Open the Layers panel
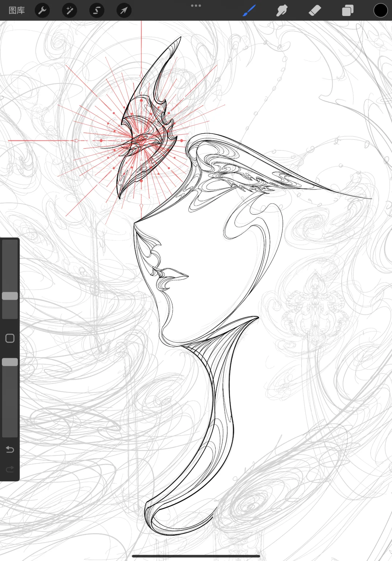The width and height of the screenshot is (392, 561). 348,11
